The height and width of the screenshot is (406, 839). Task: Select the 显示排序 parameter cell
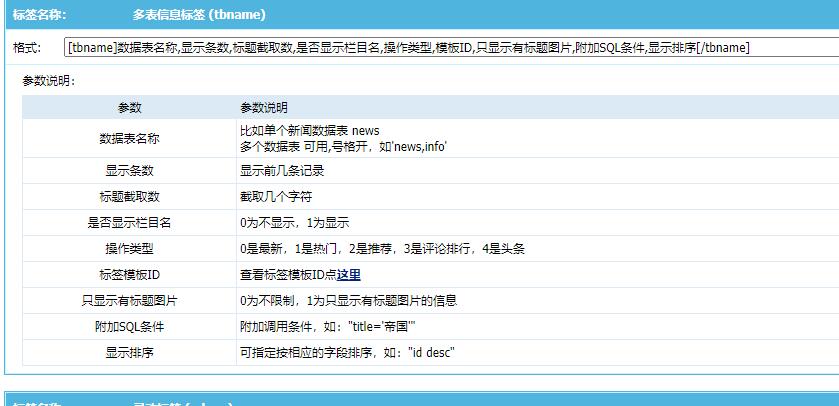tap(129, 352)
